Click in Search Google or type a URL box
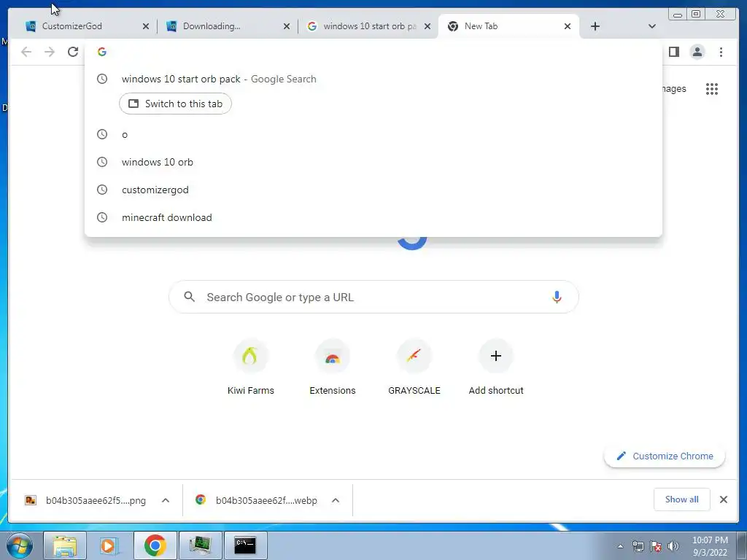 (x=373, y=297)
